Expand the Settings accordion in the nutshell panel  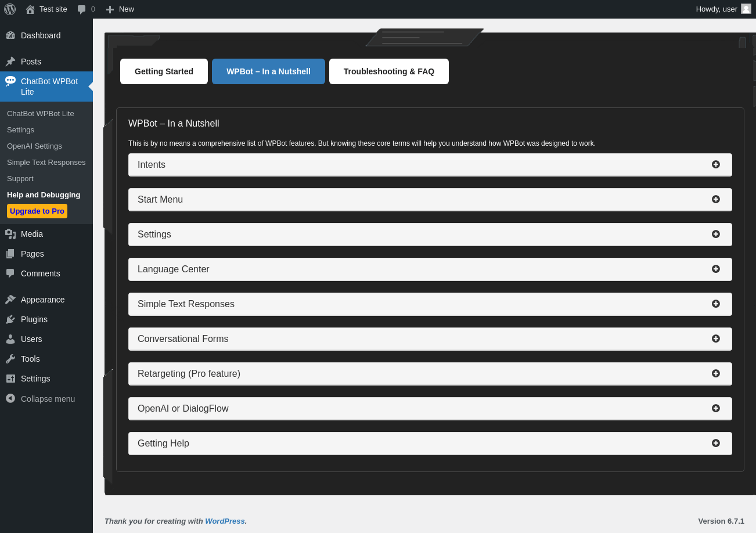pyautogui.click(x=430, y=235)
